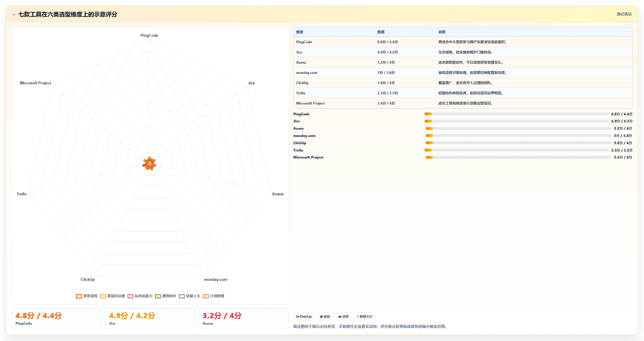Click the 研发流程 legend color box

[x=79, y=296]
